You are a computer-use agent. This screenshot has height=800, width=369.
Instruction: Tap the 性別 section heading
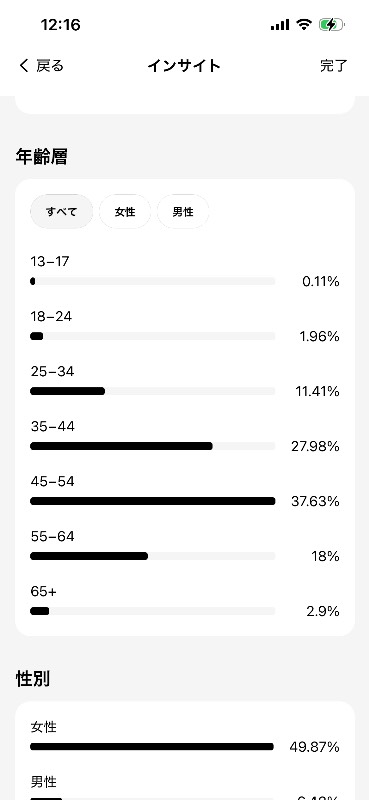pyautogui.click(x=33, y=680)
